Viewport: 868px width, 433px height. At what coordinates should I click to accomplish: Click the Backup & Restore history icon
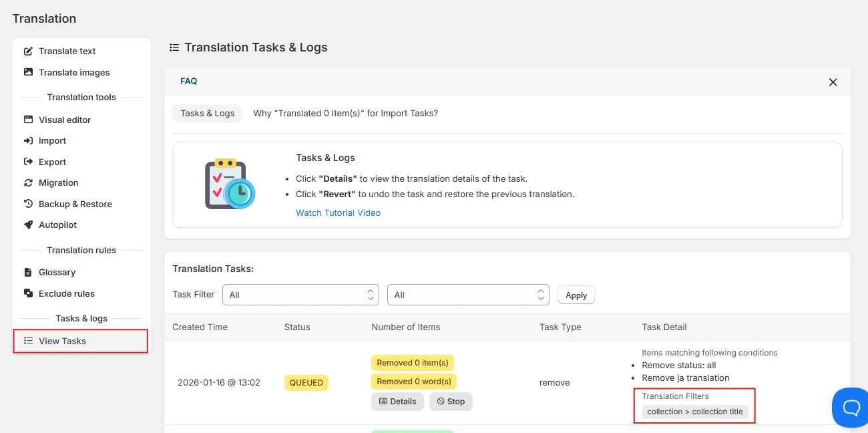coord(28,204)
